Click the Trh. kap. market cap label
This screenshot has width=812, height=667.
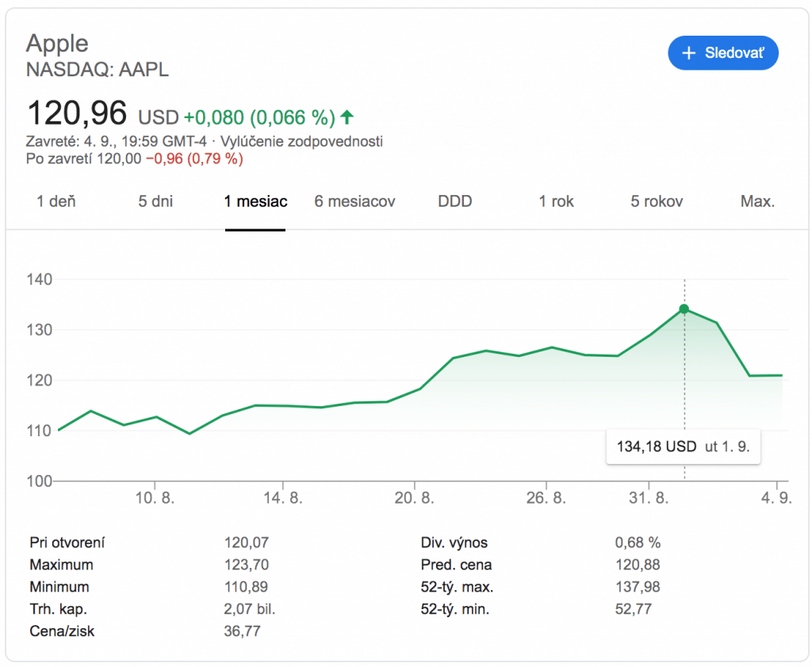pos(58,609)
